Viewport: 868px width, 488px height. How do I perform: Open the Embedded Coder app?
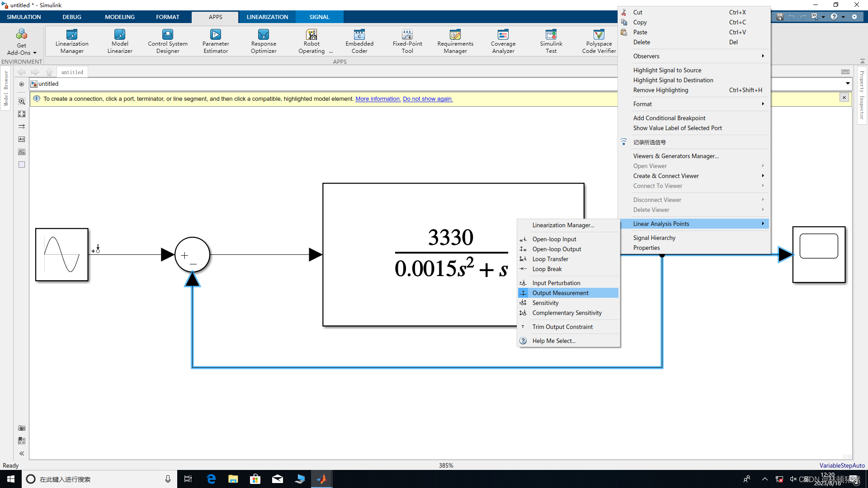(x=359, y=41)
